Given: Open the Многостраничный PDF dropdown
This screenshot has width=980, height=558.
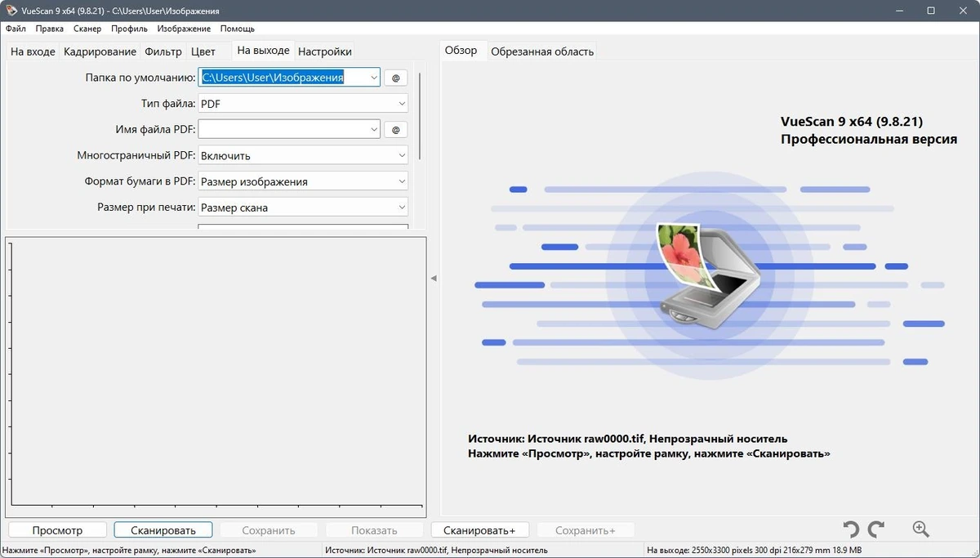Looking at the screenshot, I should (x=303, y=155).
